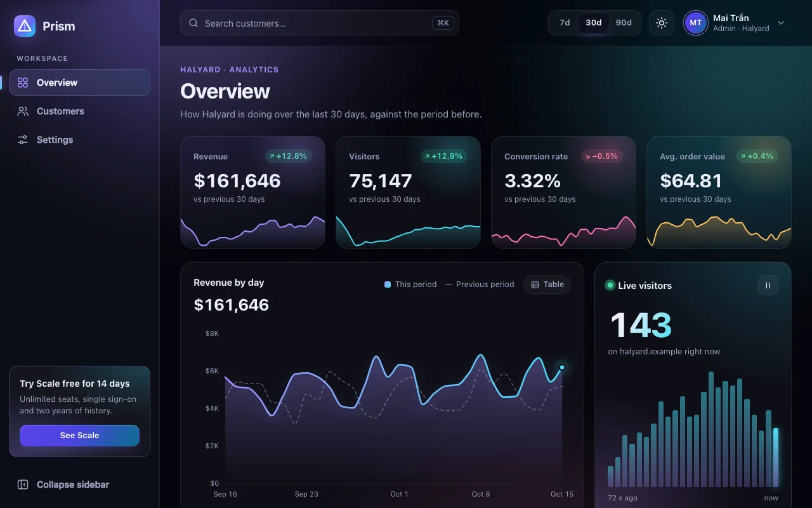This screenshot has width=812, height=508.
Task: Click Try Scale free for 14 days heading
Action: pos(75,384)
